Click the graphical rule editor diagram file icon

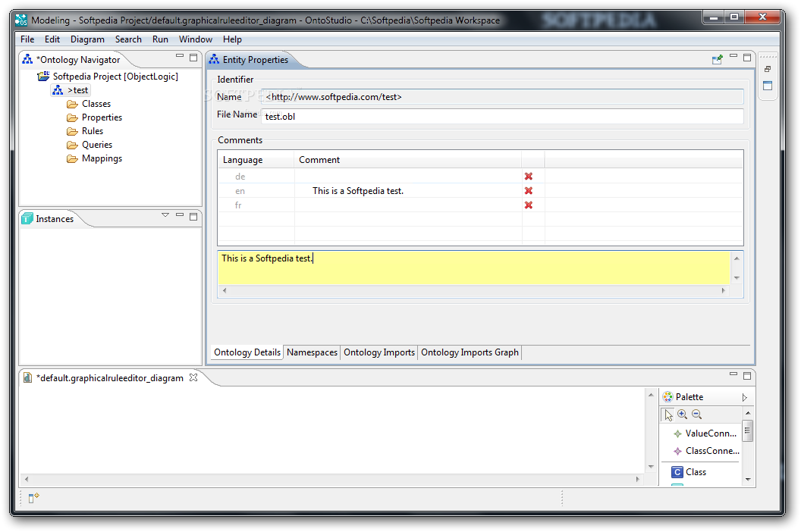[x=27, y=378]
